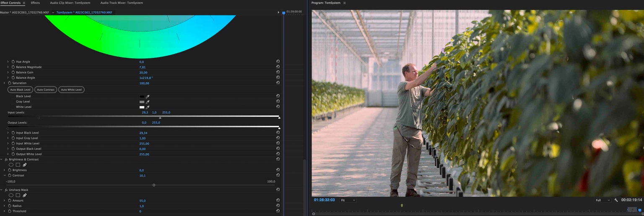Screen dimensions: 644x216
Task: Open Audio Track Mixer: TomSystem tab
Action: click(x=122, y=3)
